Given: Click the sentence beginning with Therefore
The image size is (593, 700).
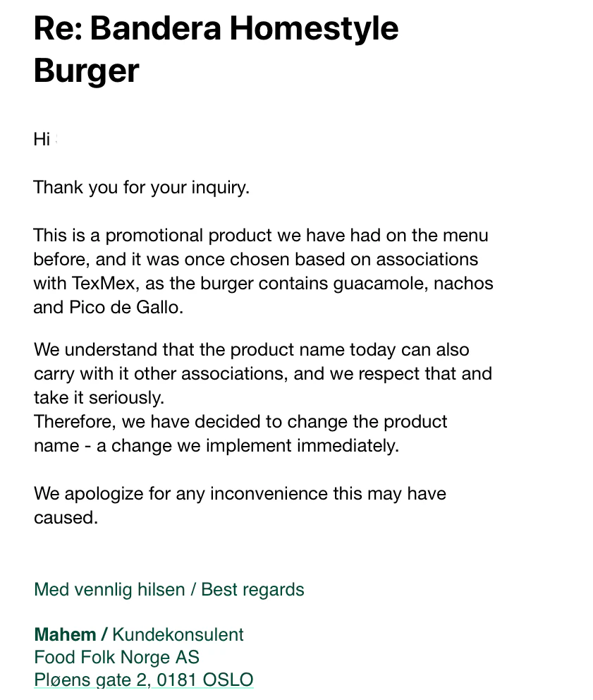Looking at the screenshot, I should tap(240, 433).
